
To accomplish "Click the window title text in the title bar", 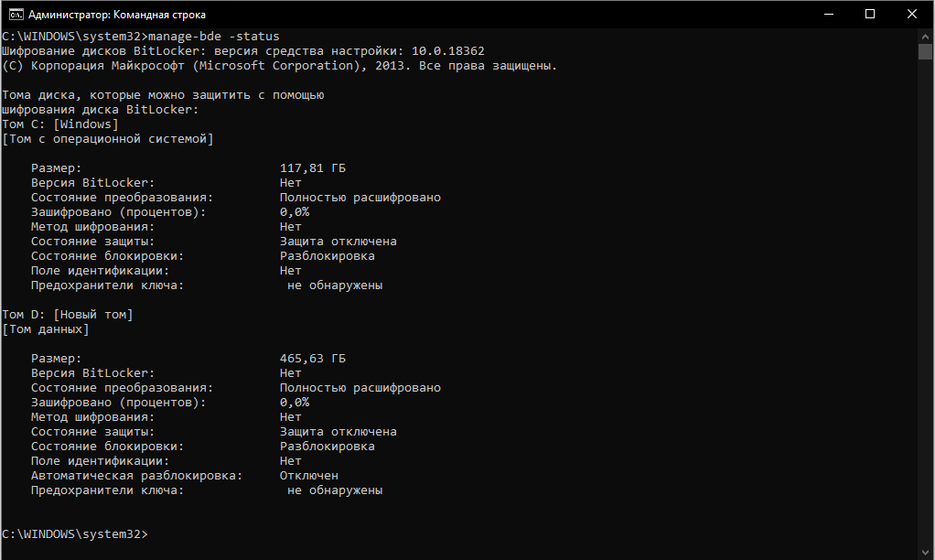I will [x=117, y=15].
